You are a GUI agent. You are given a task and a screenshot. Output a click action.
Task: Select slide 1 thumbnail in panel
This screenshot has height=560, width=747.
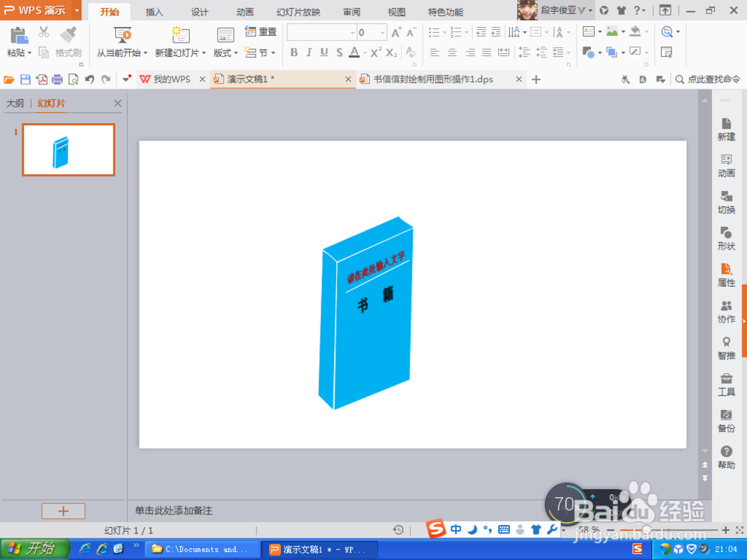click(69, 150)
